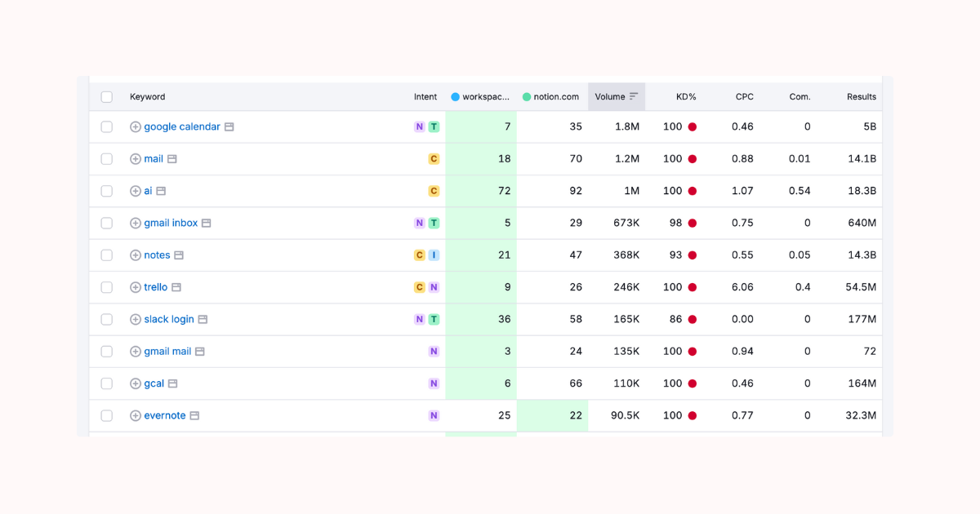The image size is (980, 514).
Task: Sort by the Keyword column header
Action: (x=147, y=97)
